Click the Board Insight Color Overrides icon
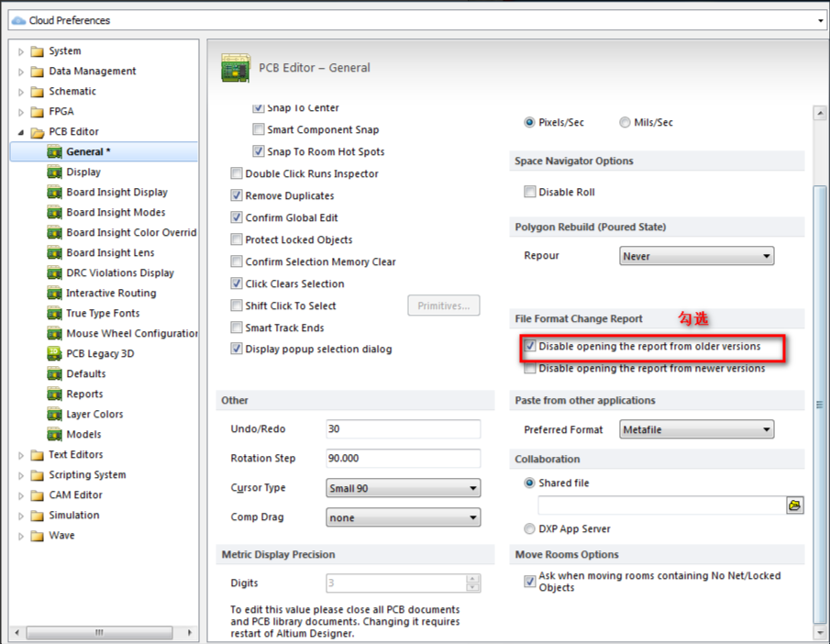The width and height of the screenshot is (830, 644). coord(54,232)
